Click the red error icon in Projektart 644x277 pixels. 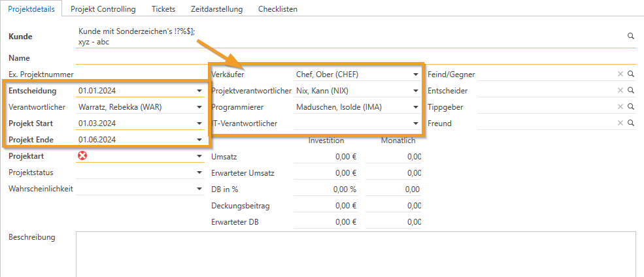(x=82, y=155)
